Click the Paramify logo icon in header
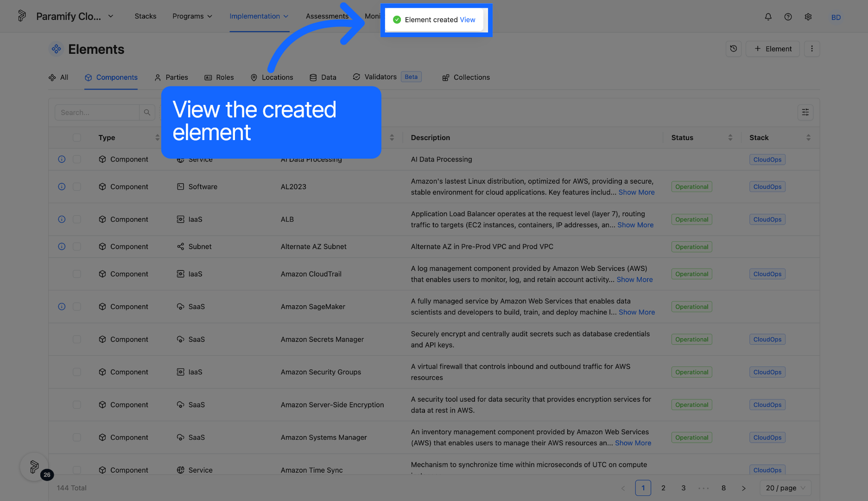This screenshot has height=501, width=868. [x=22, y=16]
